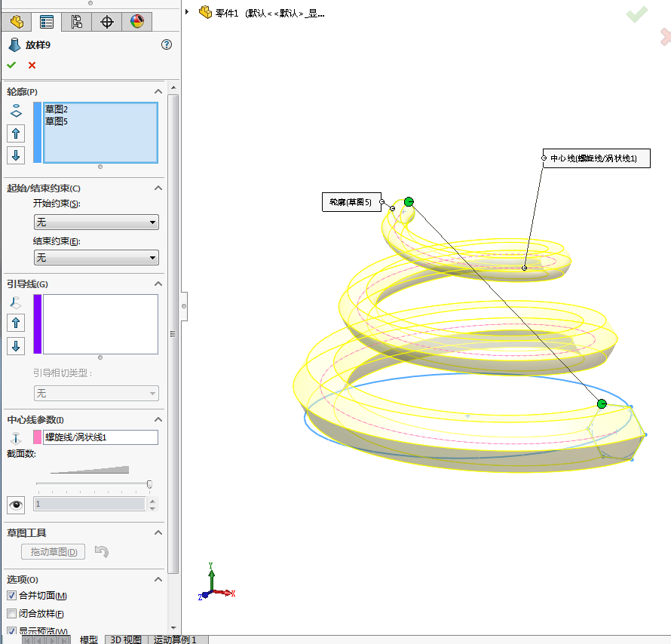The height and width of the screenshot is (644, 671).
Task: Toggle the 合并切面(M) checkbox
Action: pyautogui.click(x=11, y=596)
